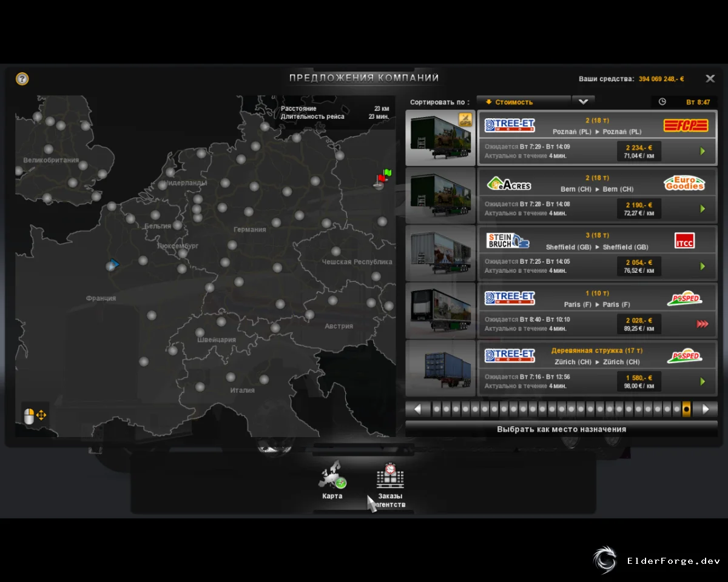Go to previous page of offers
Image resolution: width=728 pixels, height=582 pixels.
click(x=417, y=409)
